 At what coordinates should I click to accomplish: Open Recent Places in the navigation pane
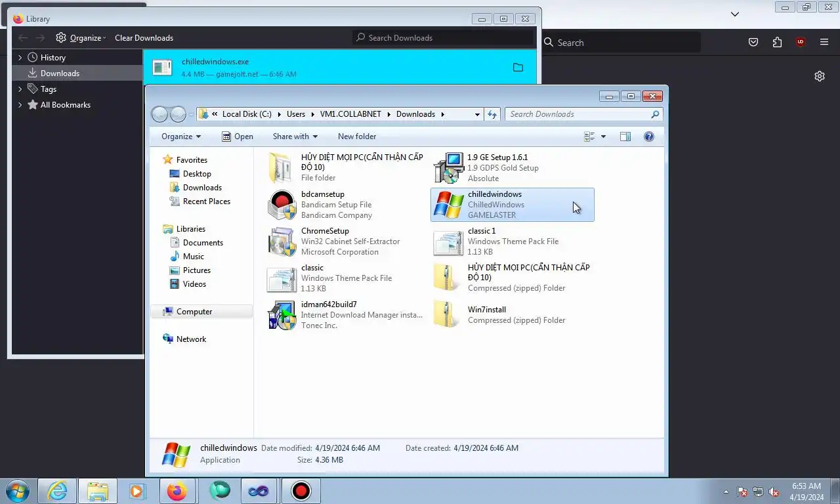coord(207,201)
